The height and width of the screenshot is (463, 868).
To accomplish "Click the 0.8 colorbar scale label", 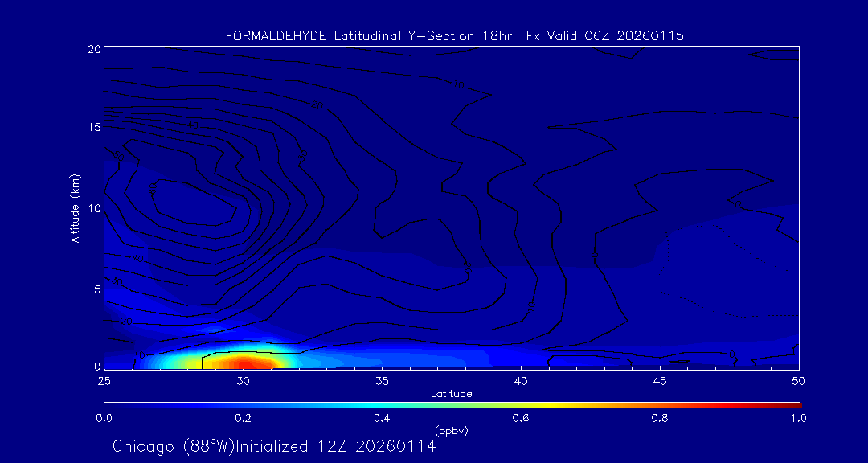I will point(660,418).
